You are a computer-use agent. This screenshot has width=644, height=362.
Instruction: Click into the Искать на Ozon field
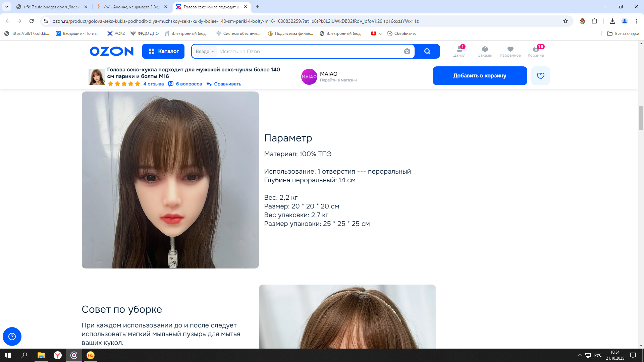[x=309, y=51]
